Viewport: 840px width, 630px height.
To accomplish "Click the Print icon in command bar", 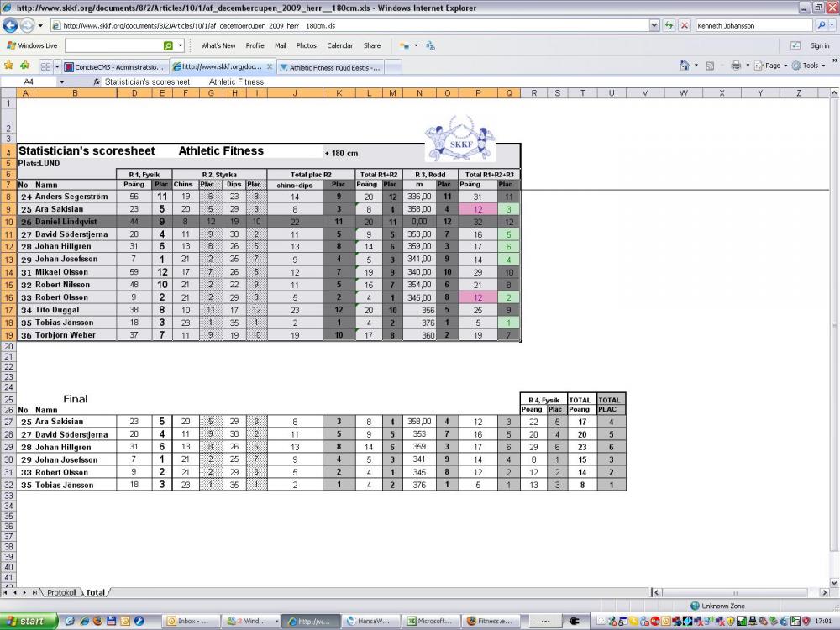I will coord(735,66).
